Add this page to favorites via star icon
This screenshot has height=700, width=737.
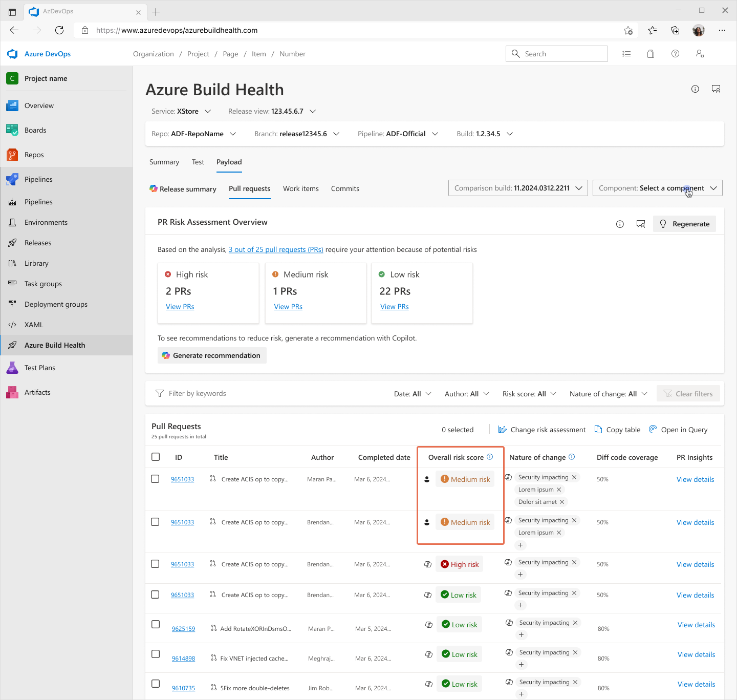point(628,30)
